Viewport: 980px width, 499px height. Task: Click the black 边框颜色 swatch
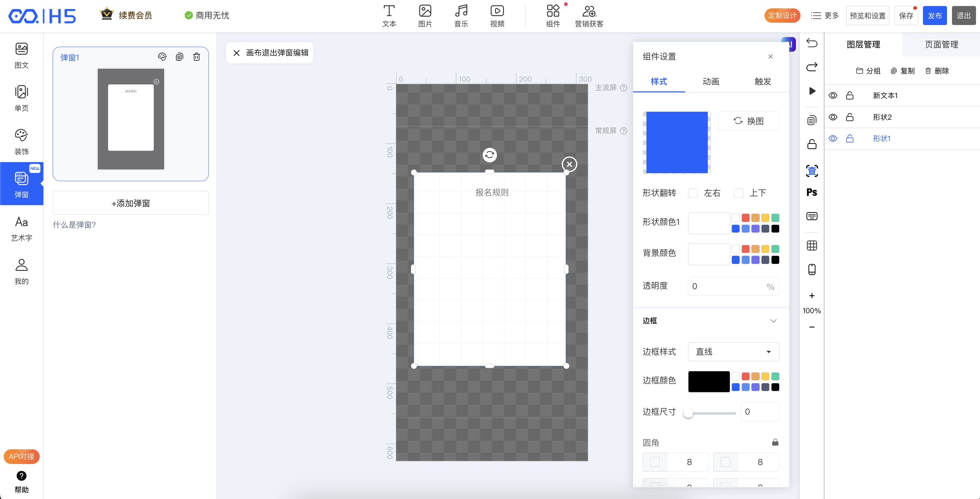pos(709,382)
